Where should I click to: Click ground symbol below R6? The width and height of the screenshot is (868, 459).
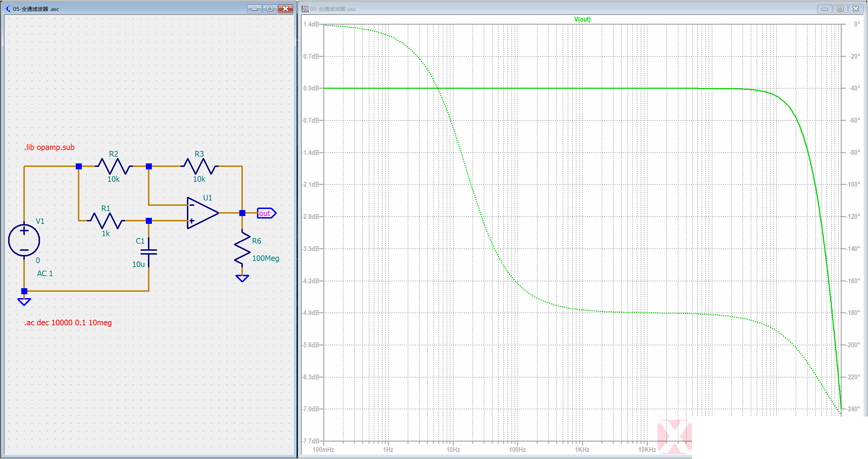click(x=242, y=278)
